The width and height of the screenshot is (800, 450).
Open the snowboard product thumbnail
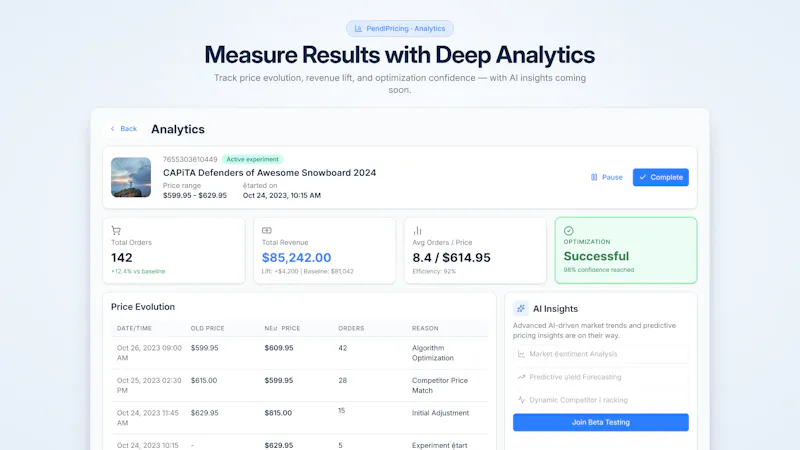coord(131,177)
